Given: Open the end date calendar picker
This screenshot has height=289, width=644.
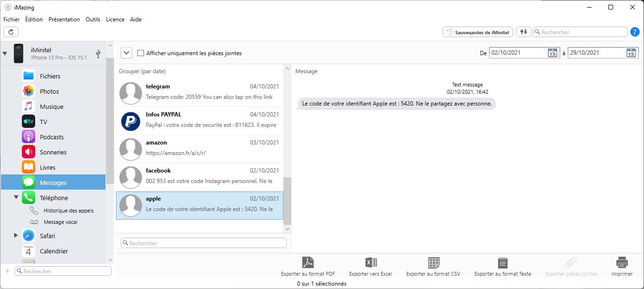Looking at the screenshot, I should (x=631, y=53).
